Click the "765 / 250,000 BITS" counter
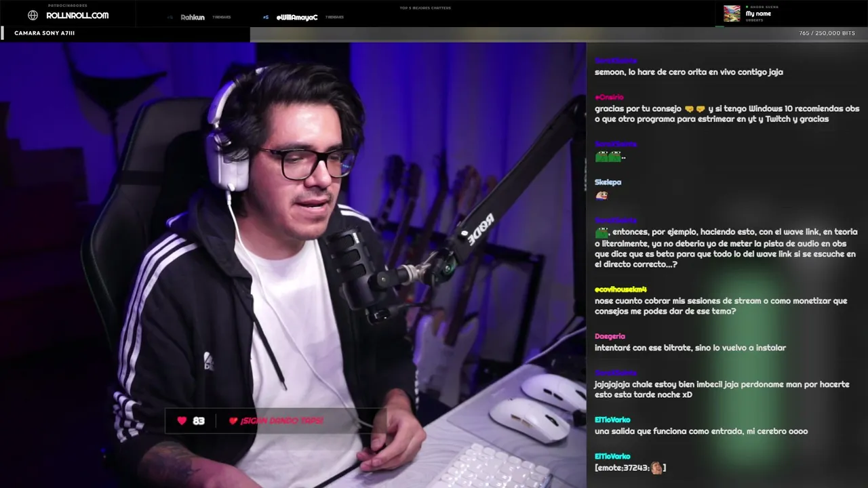 click(x=827, y=33)
